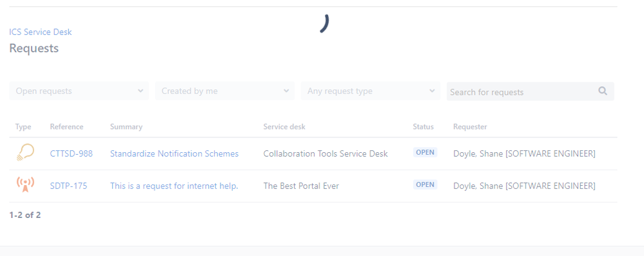
Task: Click the Reference column header
Action: 66,126
